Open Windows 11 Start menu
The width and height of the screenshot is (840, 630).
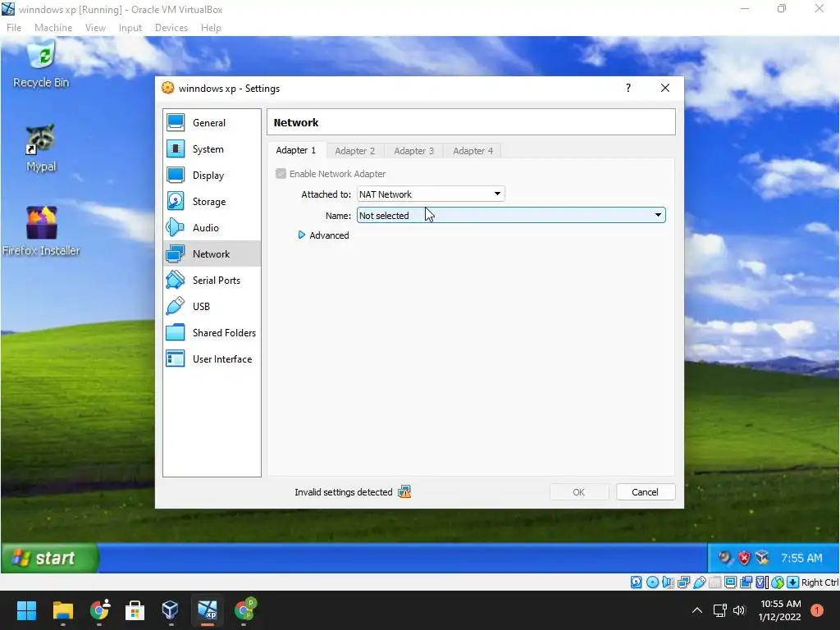(x=26, y=610)
